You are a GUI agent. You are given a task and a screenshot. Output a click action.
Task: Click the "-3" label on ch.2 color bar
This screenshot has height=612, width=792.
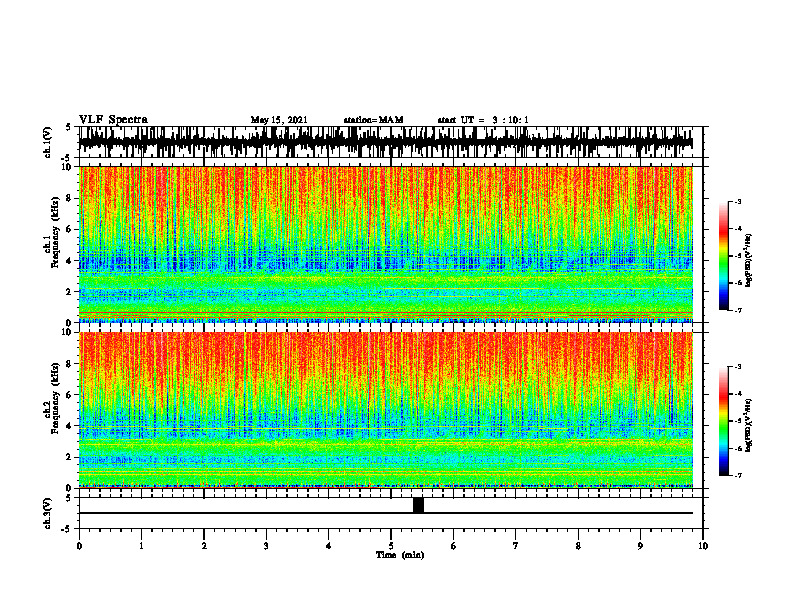(738, 367)
